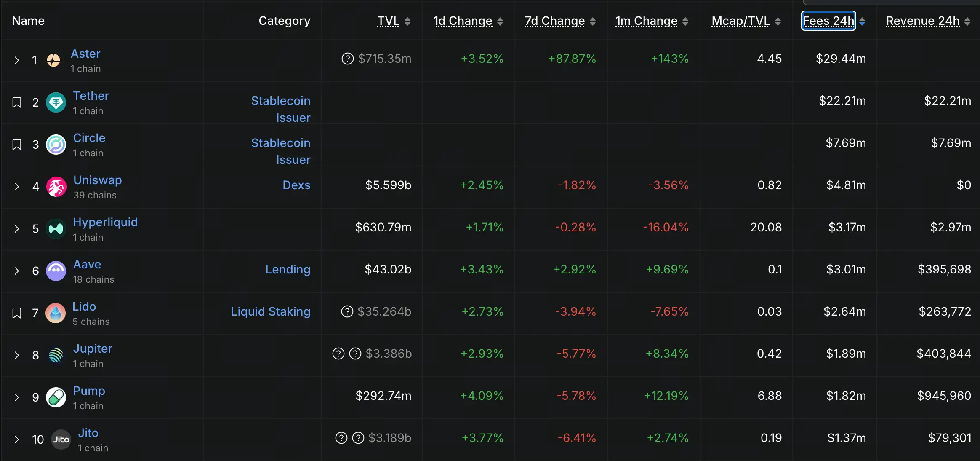Click 1m Change sort arrows
Image resolution: width=980 pixels, height=461 pixels.
pos(685,21)
